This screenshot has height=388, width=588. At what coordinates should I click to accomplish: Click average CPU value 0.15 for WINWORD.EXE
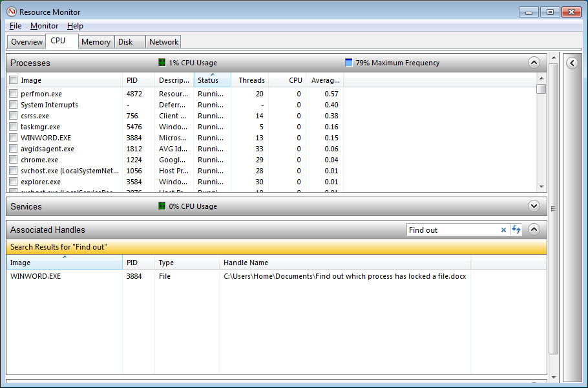[x=331, y=138]
